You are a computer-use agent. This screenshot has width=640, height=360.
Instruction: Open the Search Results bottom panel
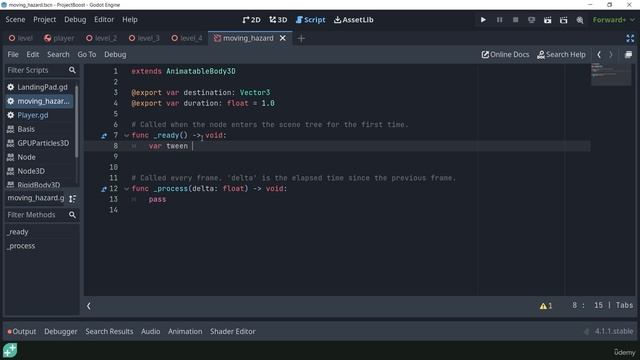109,331
